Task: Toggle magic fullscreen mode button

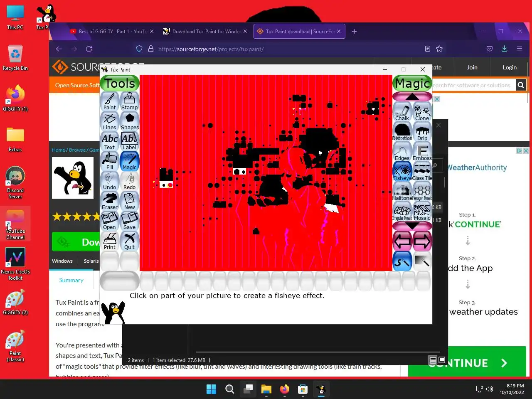Action: (422, 261)
